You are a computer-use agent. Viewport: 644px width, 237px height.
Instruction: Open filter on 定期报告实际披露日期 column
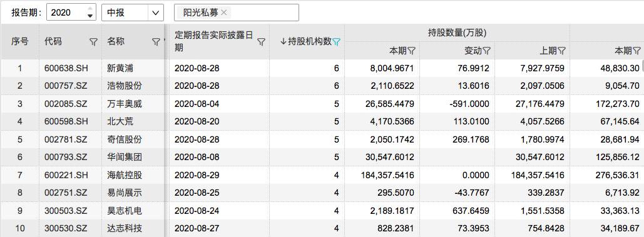tap(261, 42)
